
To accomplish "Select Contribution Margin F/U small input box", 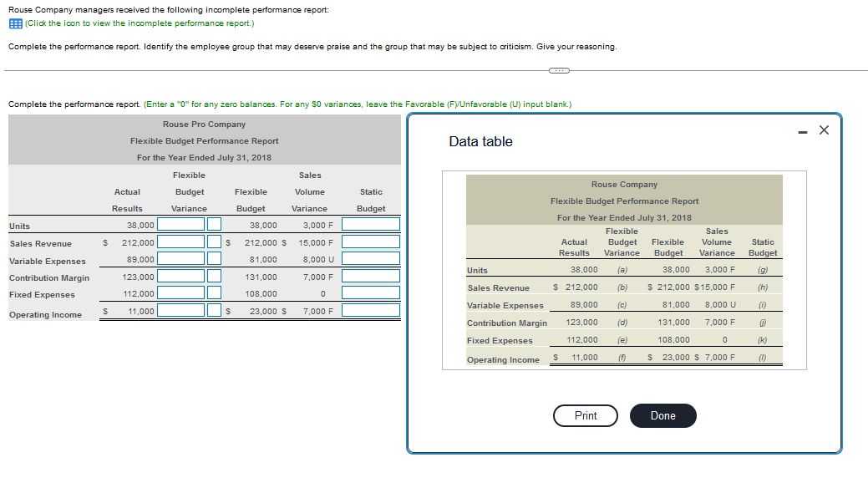I will coord(214,276).
